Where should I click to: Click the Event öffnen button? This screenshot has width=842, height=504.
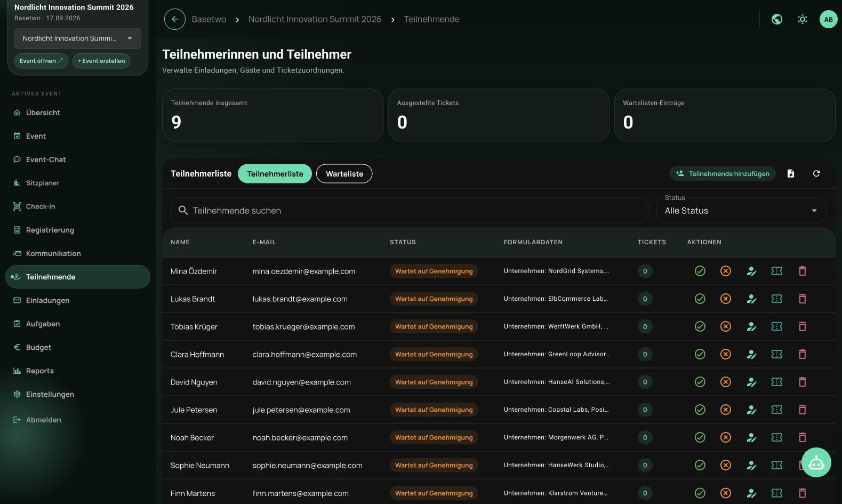tap(41, 61)
